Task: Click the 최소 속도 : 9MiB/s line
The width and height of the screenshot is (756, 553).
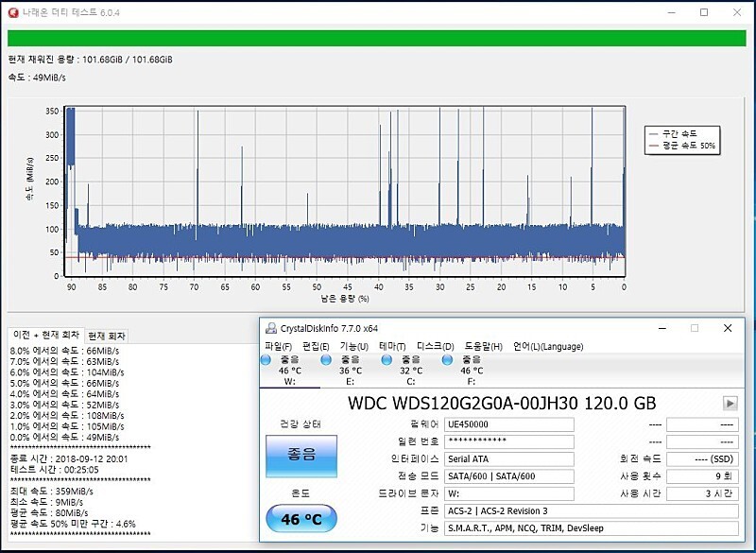Action: pos(46,502)
